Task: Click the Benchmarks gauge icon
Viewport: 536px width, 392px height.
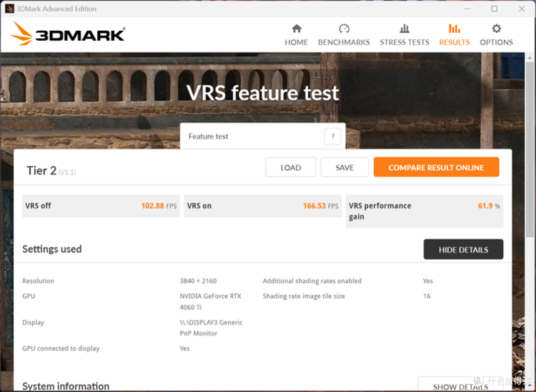Action: pos(344,28)
